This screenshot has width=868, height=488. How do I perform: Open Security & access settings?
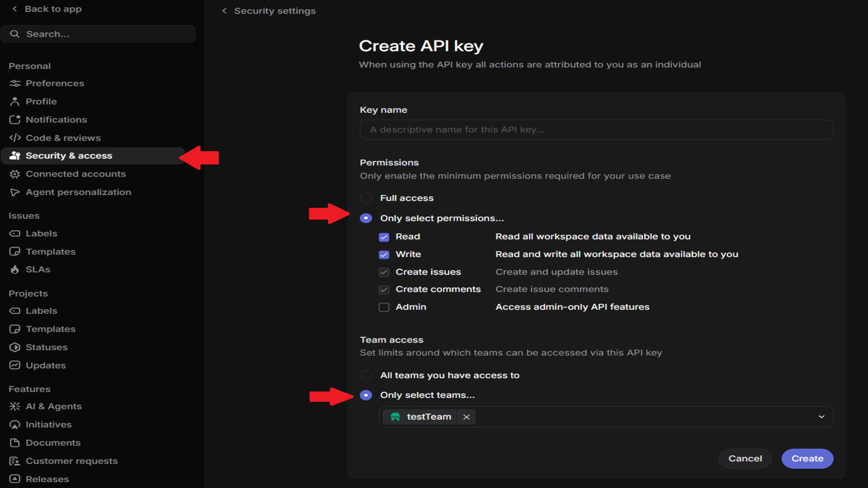tap(93, 156)
